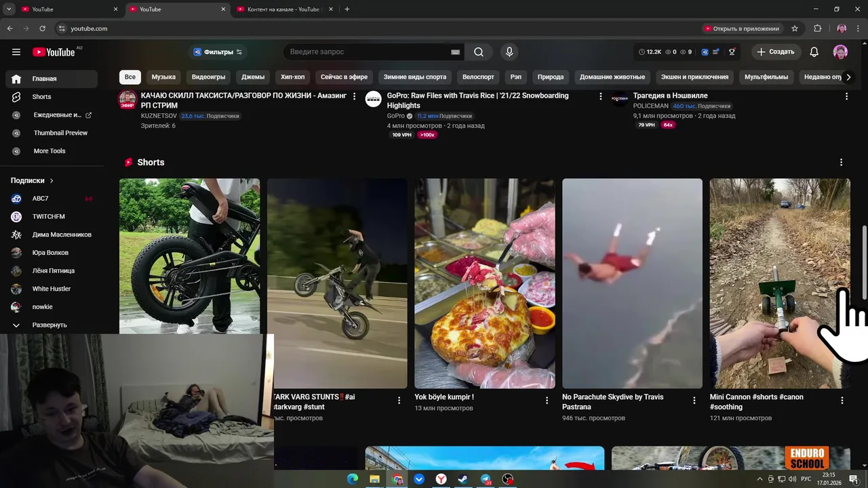Open Дима Масленников channel

pos(50,235)
